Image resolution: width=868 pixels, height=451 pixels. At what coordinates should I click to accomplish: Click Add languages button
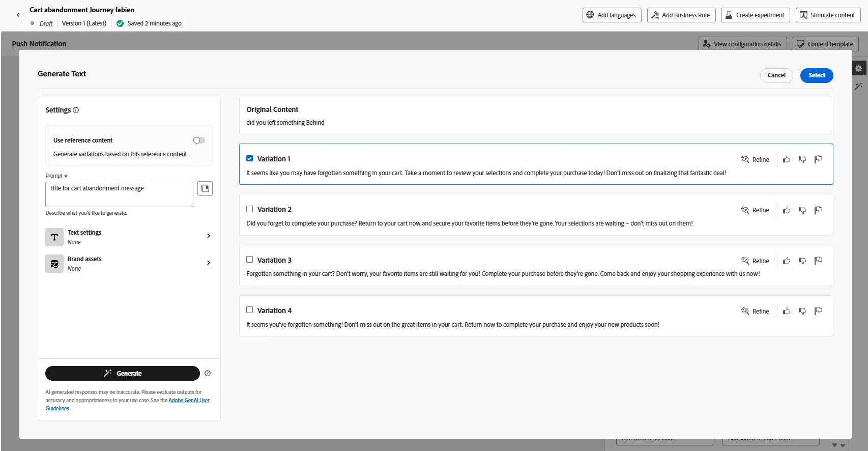pyautogui.click(x=612, y=15)
